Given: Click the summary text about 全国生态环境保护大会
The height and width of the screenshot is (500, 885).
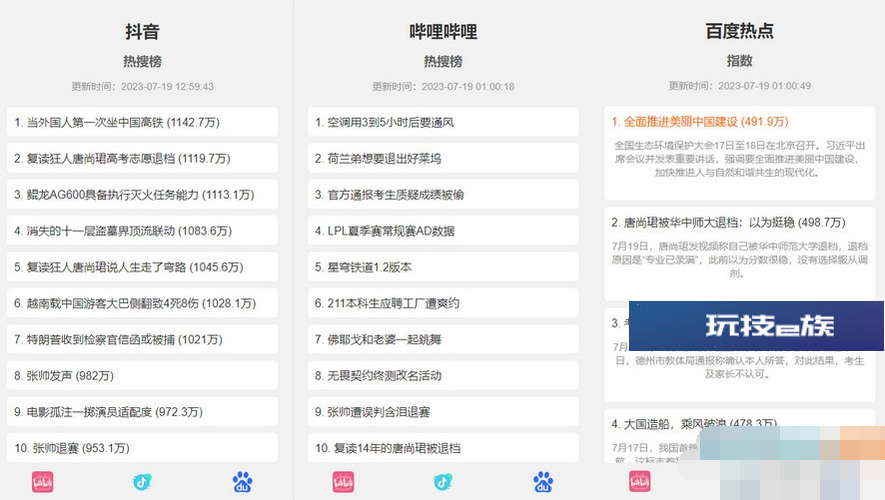Looking at the screenshot, I should point(739,159).
